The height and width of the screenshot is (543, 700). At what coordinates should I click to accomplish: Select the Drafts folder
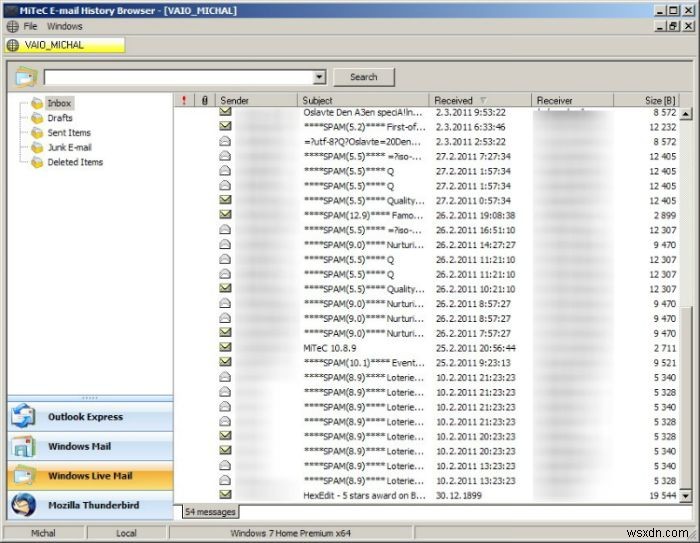tap(60, 118)
